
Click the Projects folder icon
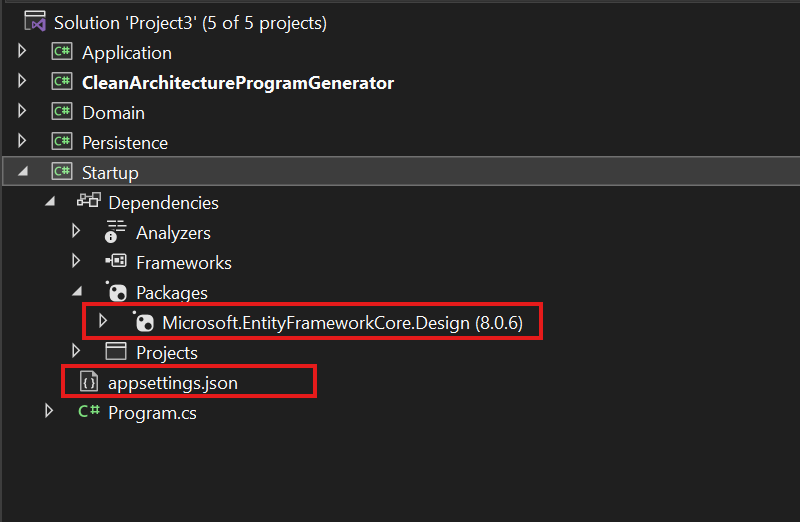tap(116, 352)
